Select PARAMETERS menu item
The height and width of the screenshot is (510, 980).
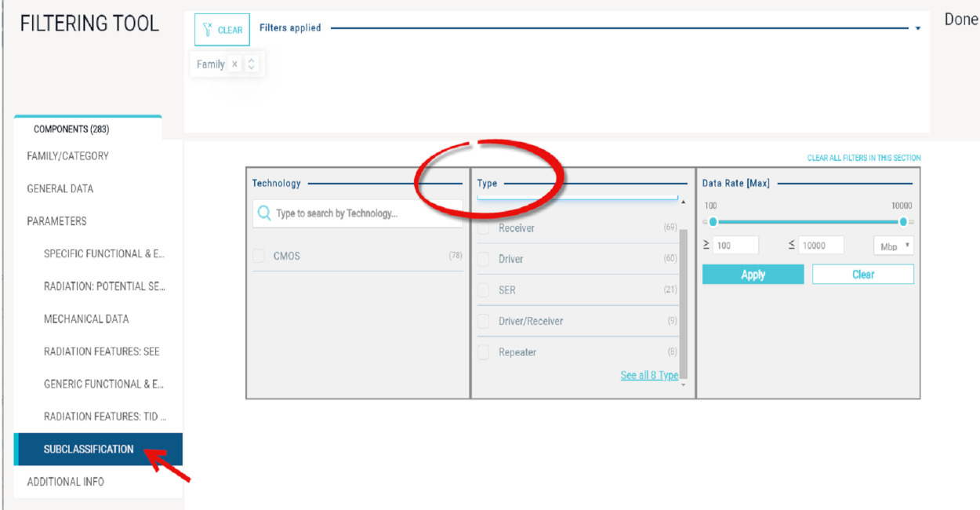click(57, 221)
